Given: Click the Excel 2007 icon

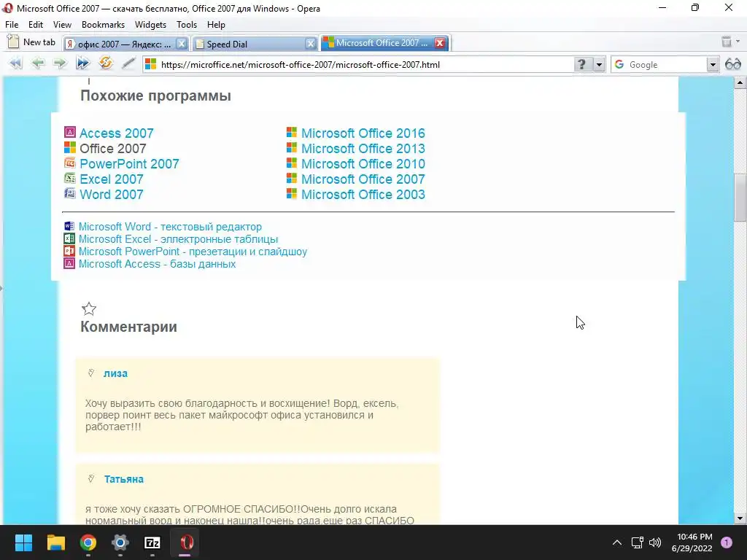Looking at the screenshot, I should pos(70,178).
